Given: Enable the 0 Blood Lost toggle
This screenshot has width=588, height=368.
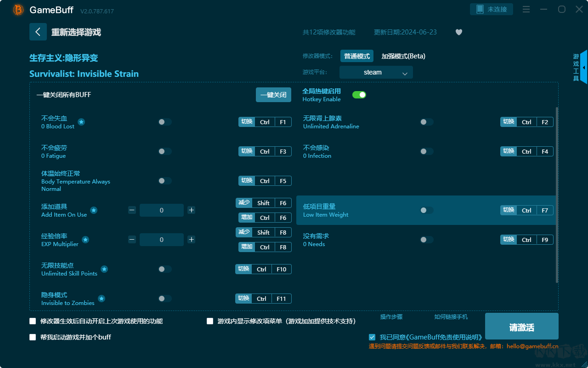Looking at the screenshot, I should click(x=165, y=122).
